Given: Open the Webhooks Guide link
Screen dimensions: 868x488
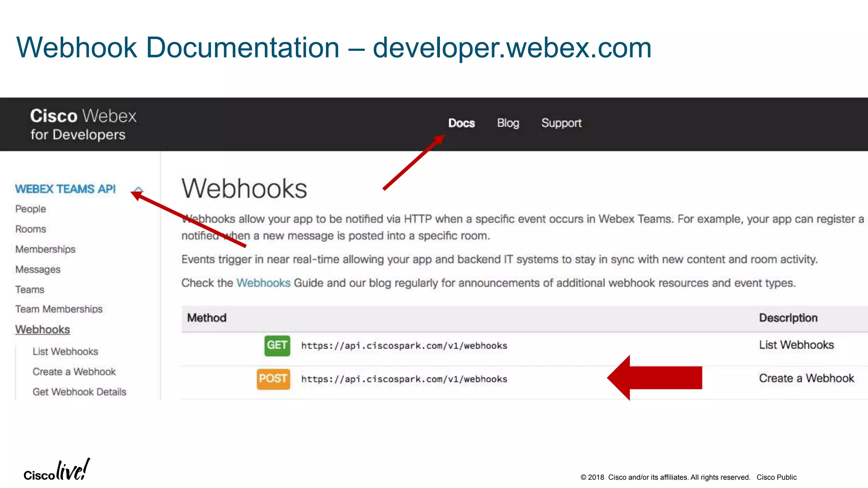Looking at the screenshot, I should 263,283.
